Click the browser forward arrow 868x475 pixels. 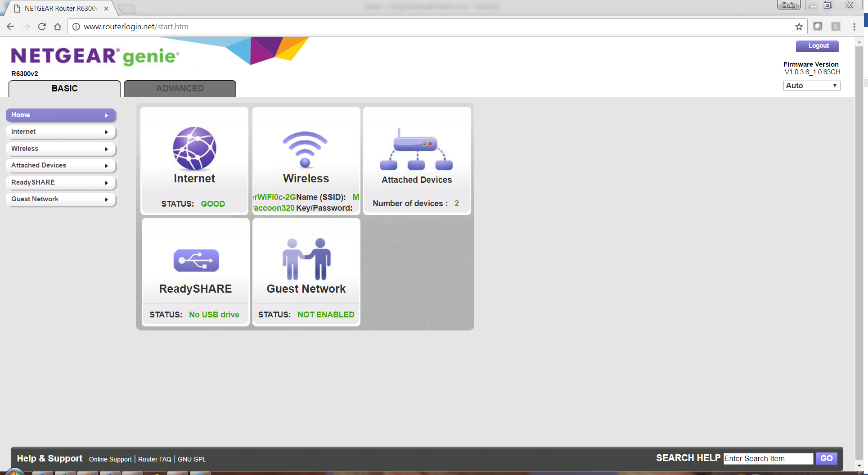tap(26, 27)
